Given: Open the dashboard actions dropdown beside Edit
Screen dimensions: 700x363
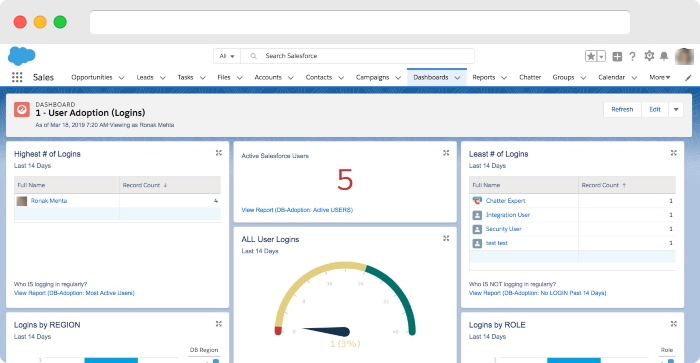Looking at the screenshot, I should click(676, 109).
